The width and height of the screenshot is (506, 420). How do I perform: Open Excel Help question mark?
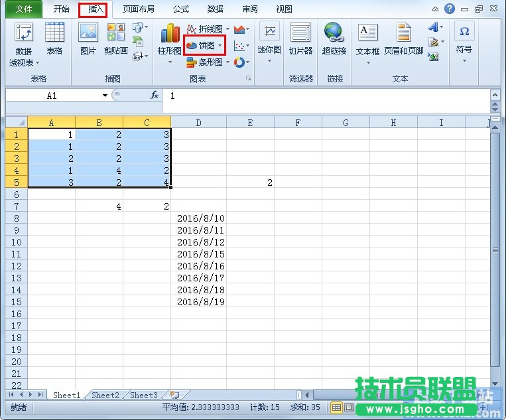click(x=449, y=9)
